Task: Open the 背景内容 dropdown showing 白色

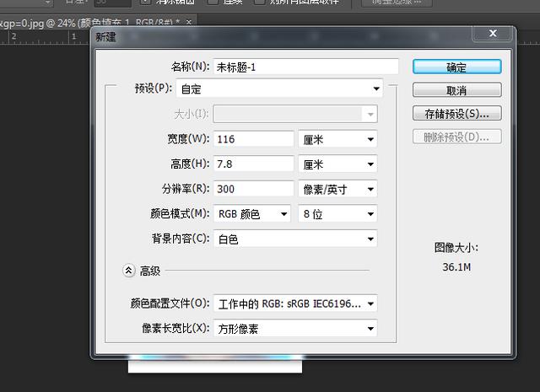Action: coord(295,239)
